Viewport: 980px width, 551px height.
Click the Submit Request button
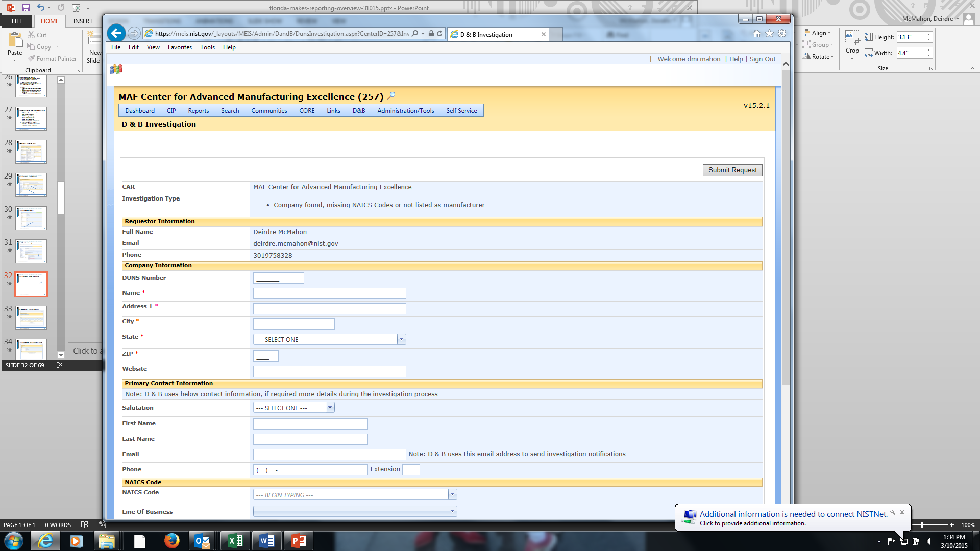[x=732, y=170]
